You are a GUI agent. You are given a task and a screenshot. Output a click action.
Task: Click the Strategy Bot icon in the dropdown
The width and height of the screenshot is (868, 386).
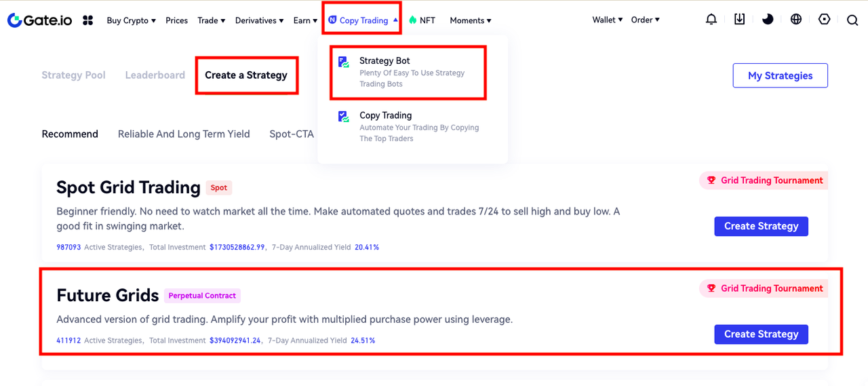point(344,62)
